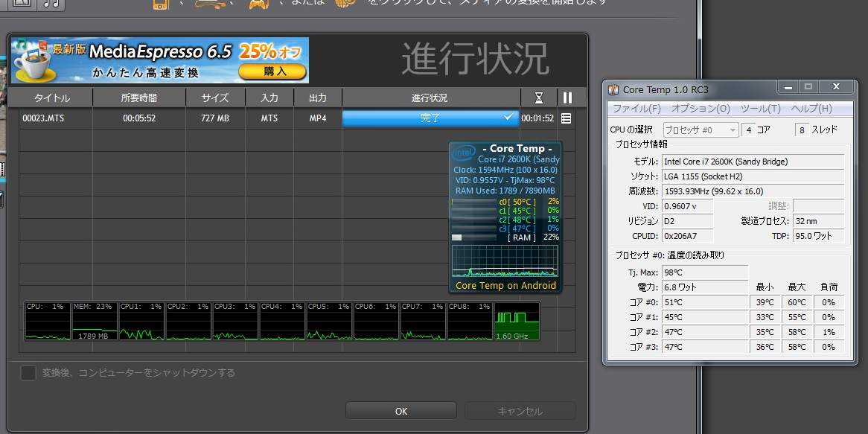Click the Intel logo in Core Temp gadget
Screen dimensions: 868x434
464,153
